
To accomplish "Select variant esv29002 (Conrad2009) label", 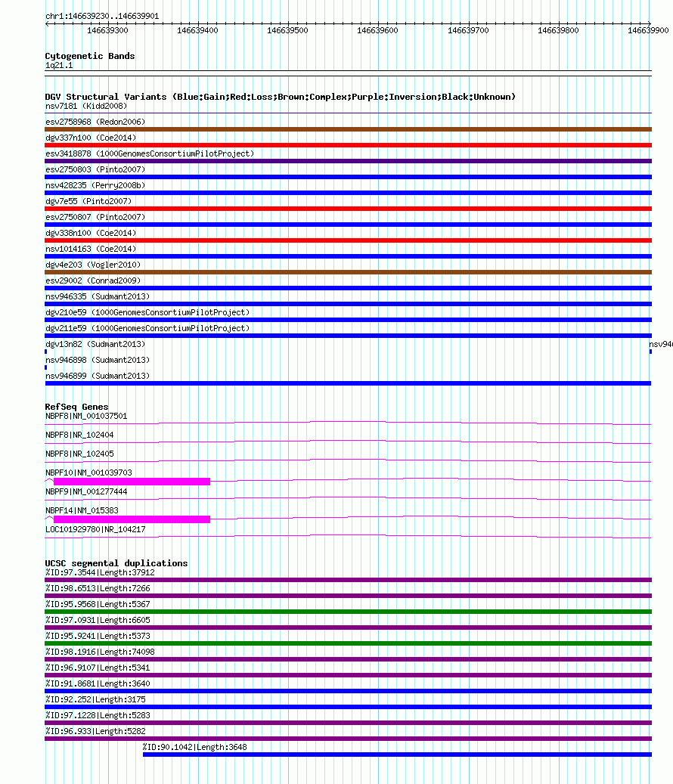I will tap(93, 280).
